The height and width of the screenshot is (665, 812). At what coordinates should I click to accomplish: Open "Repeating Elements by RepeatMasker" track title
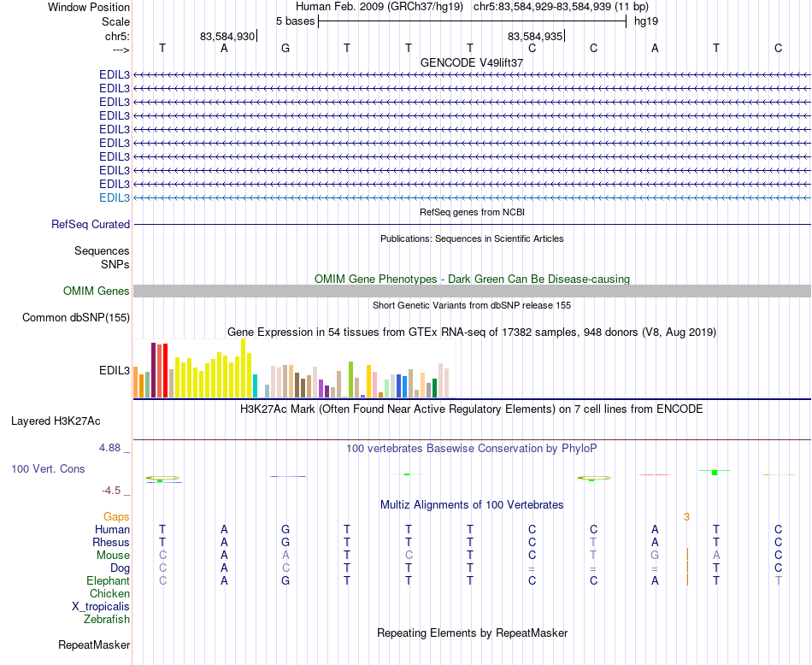pos(472,633)
